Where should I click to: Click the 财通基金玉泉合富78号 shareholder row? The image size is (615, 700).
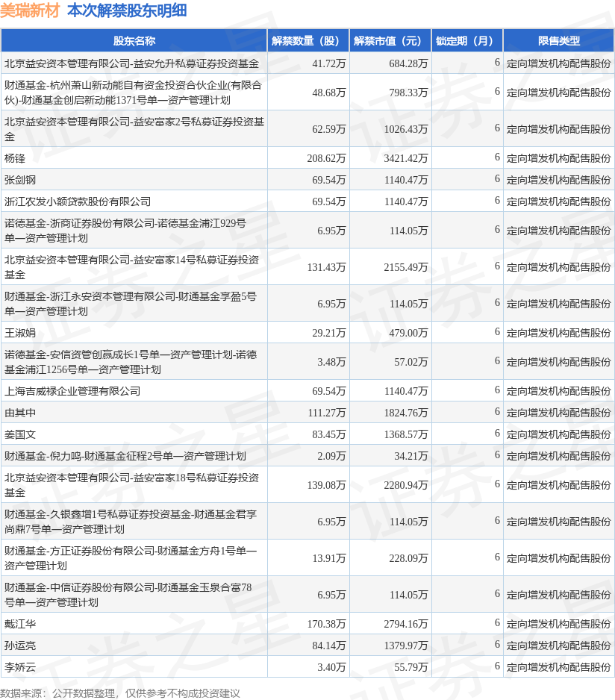pyautogui.click(x=307, y=595)
